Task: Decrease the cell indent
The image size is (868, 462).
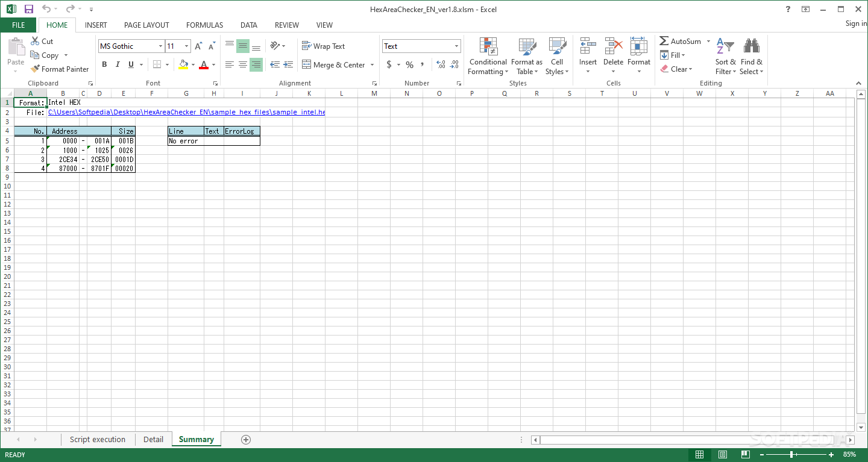Action: [x=275, y=64]
